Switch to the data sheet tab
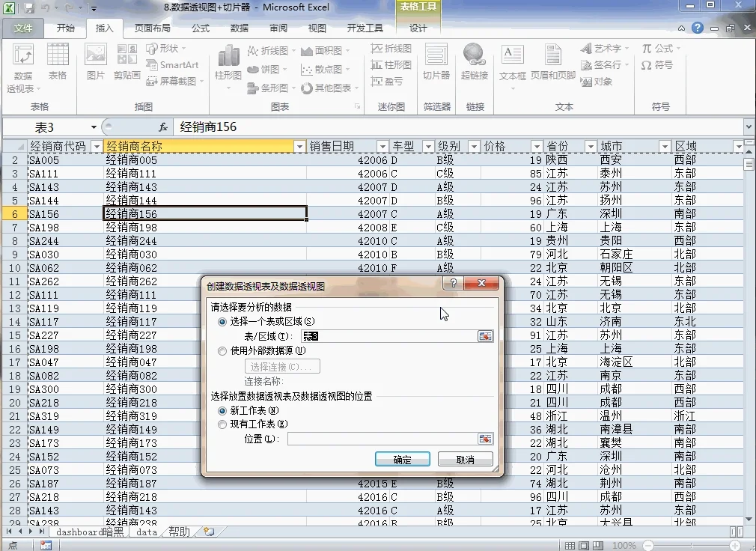This screenshot has height=551, width=756. click(147, 532)
